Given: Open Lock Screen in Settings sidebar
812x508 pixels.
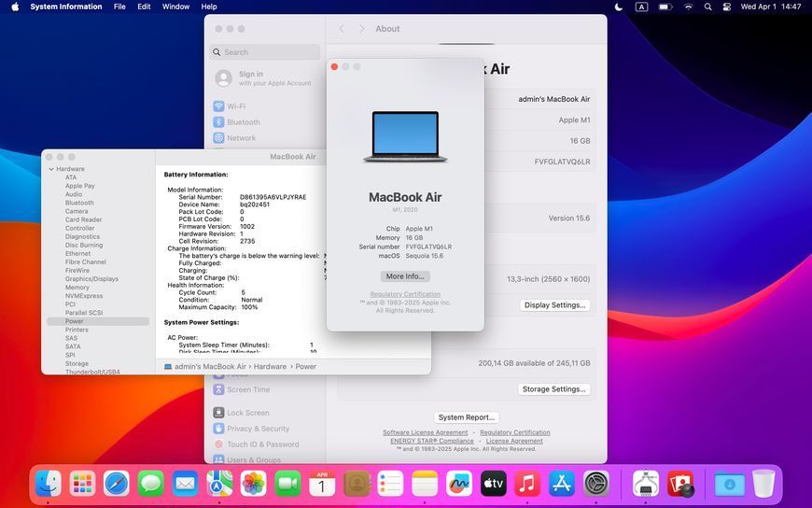Looking at the screenshot, I should [247, 413].
